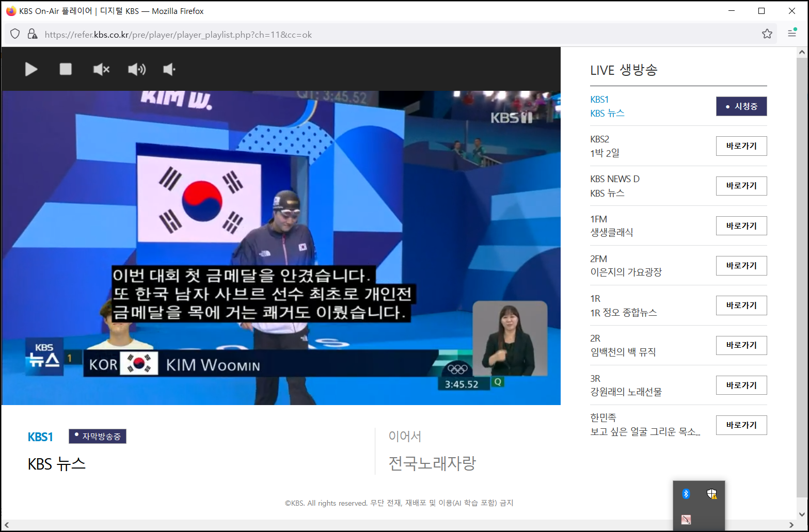
Task: Click the live video frame
Action: (x=281, y=248)
